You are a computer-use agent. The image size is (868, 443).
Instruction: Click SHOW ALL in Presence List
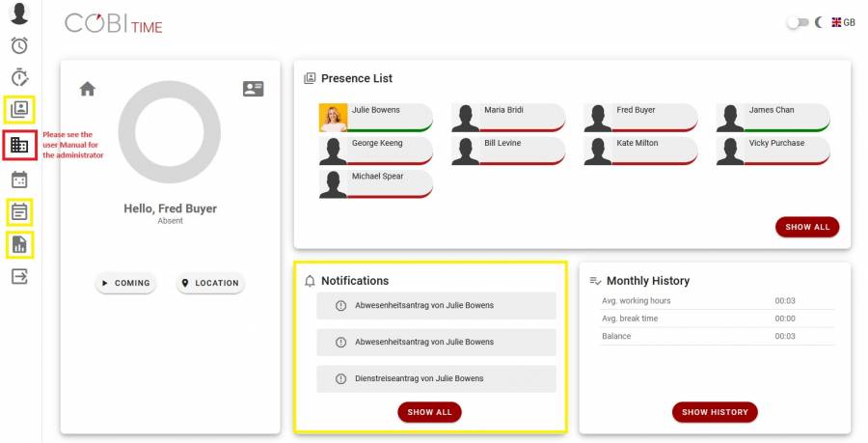806,227
